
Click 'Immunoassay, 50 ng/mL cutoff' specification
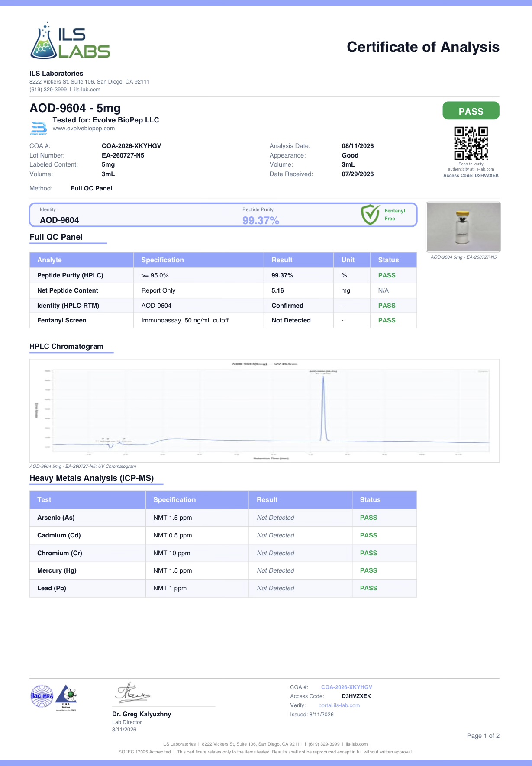pos(185,320)
